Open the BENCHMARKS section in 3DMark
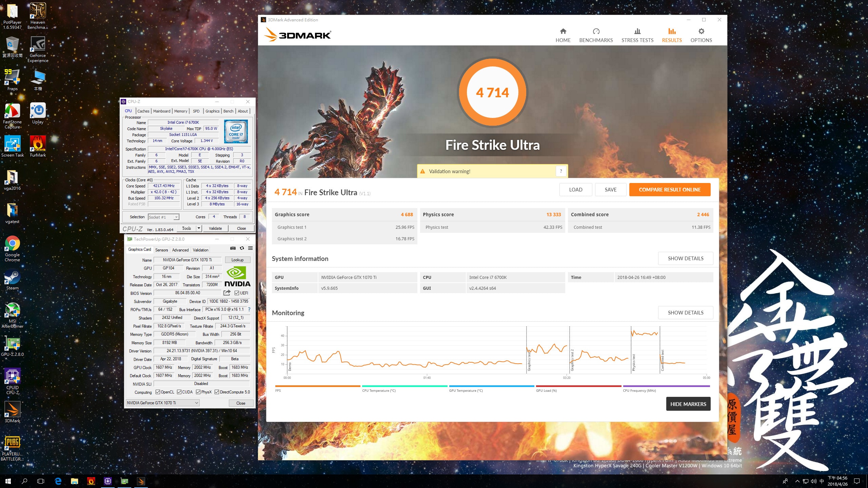The height and width of the screenshot is (488, 868). (596, 35)
